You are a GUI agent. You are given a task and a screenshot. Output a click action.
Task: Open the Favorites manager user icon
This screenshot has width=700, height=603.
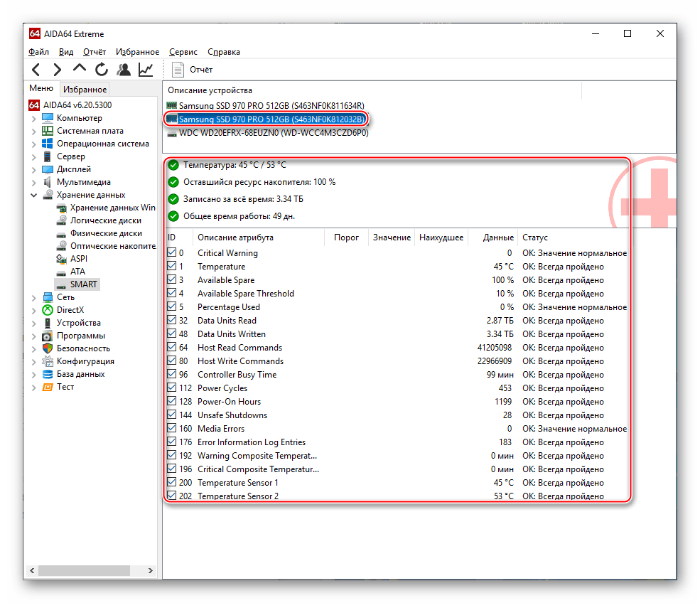click(124, 70)
